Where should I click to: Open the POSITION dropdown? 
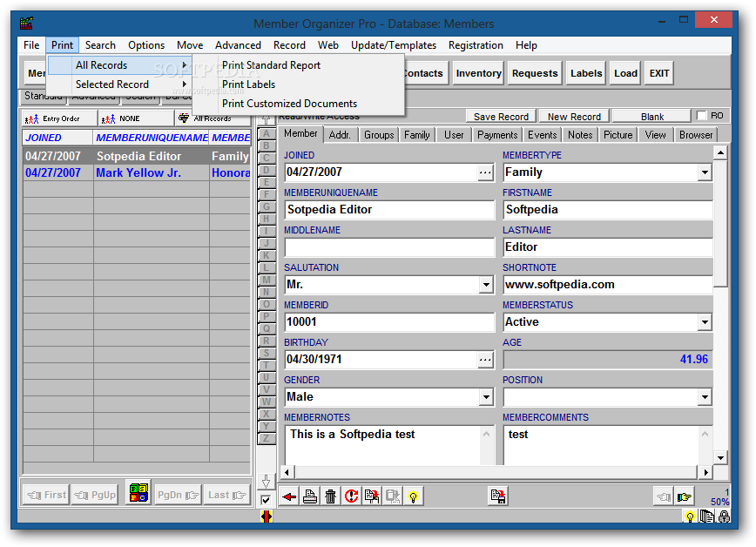(x=705, y=397)
